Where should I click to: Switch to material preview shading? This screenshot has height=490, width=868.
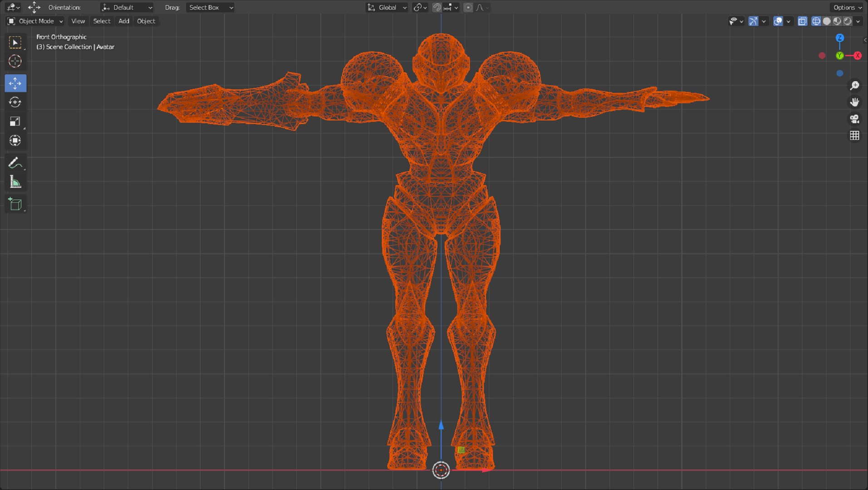click(x=837, y=21)
